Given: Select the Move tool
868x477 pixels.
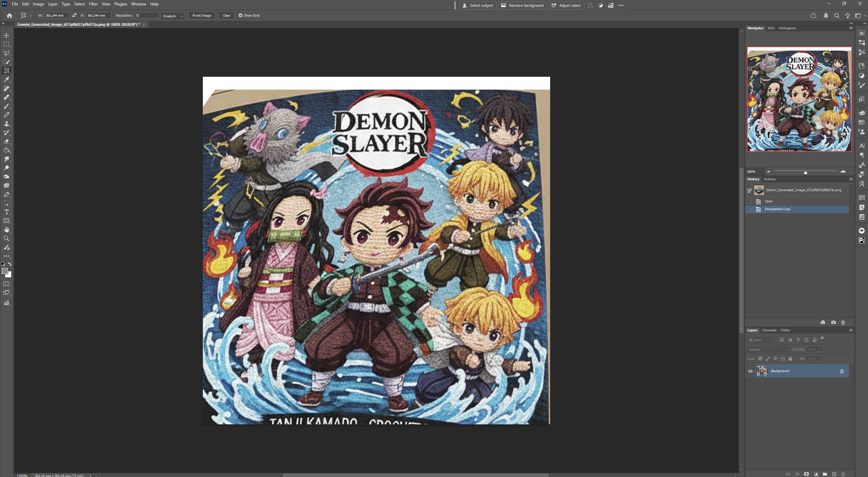Looking at the screenshot, I should tap(6, 35).
